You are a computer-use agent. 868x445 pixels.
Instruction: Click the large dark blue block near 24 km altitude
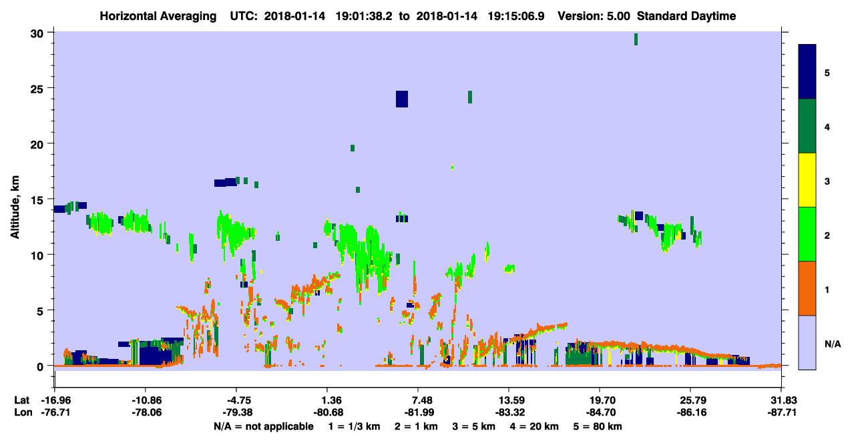coord(401,99)
